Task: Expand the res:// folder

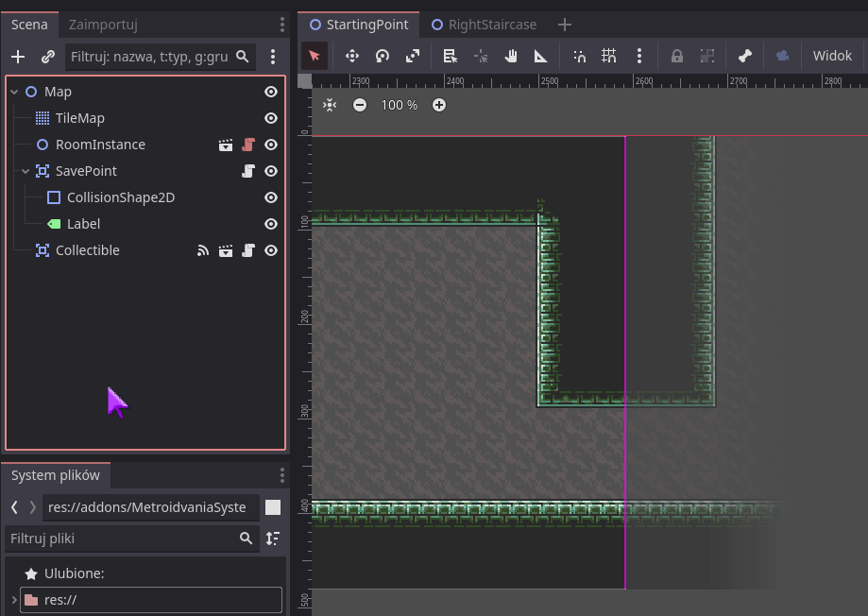Action: 14,600
